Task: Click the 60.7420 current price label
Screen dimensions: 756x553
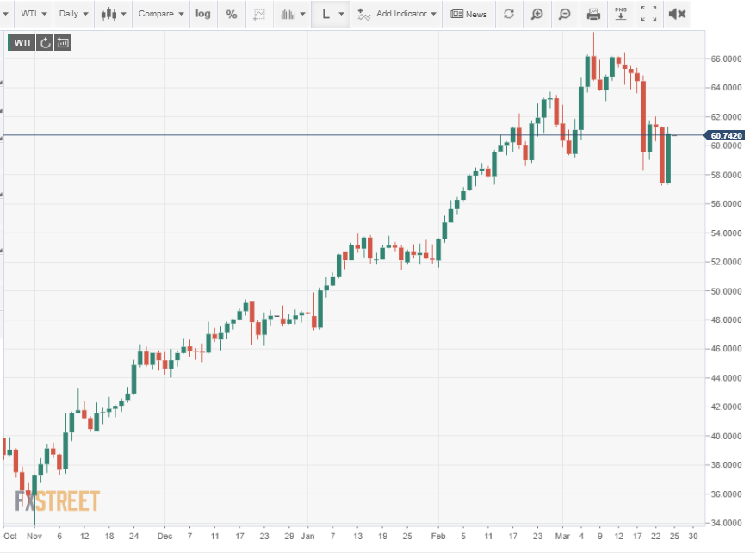Action: point(724,135)
